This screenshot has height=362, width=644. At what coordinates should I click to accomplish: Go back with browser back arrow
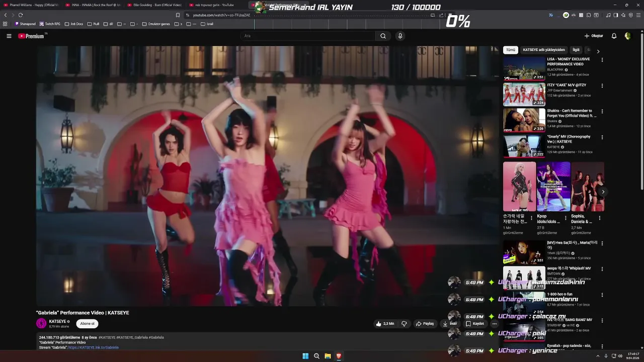point(6,15)
